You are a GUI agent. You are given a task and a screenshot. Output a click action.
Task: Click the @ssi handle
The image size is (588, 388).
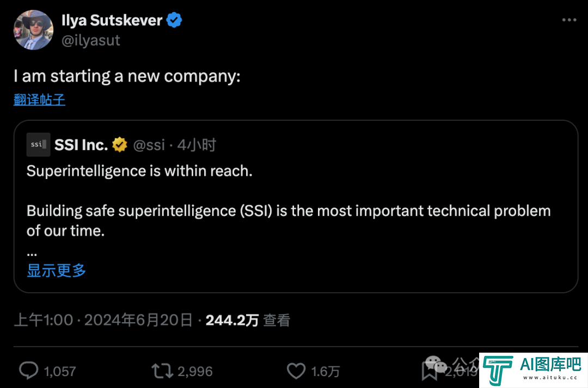pos(149,145)
